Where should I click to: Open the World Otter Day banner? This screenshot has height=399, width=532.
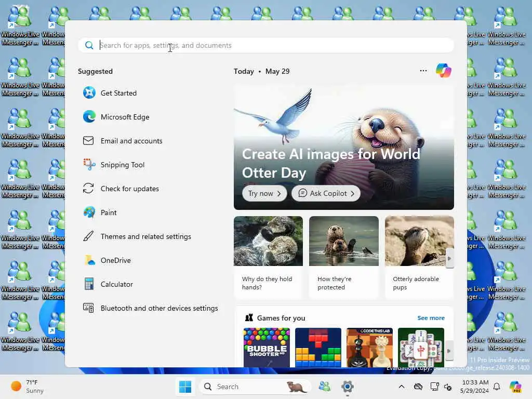click(344, 147)
